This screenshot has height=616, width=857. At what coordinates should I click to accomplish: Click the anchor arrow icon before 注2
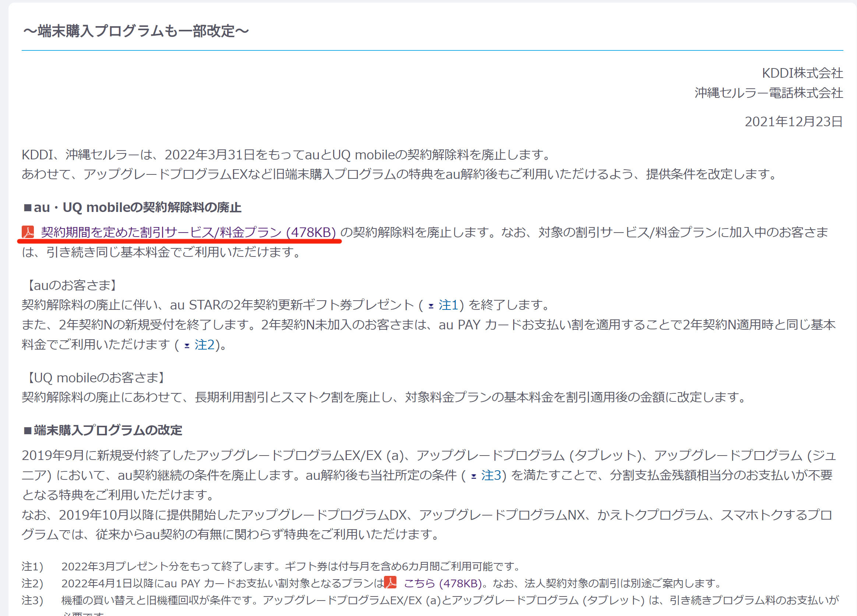[187, 345]
